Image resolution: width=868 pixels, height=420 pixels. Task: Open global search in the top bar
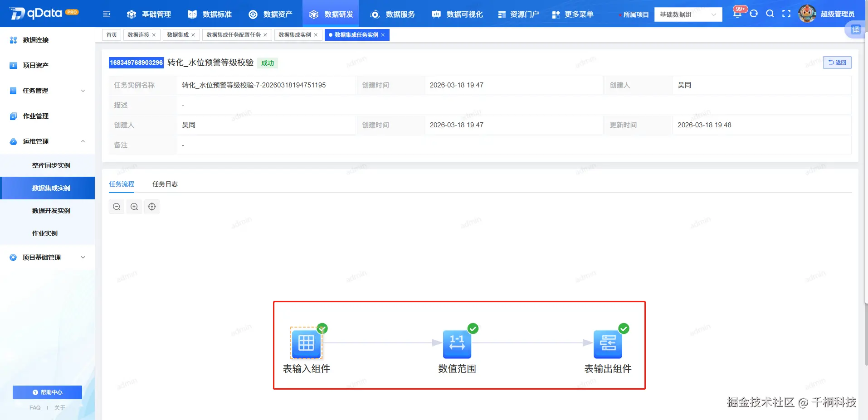[770, 14]
